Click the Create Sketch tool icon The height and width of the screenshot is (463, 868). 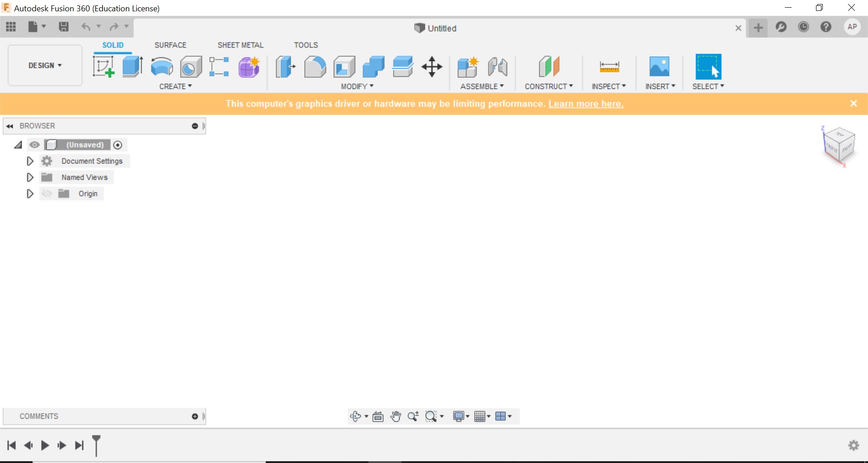pos(104,67)
